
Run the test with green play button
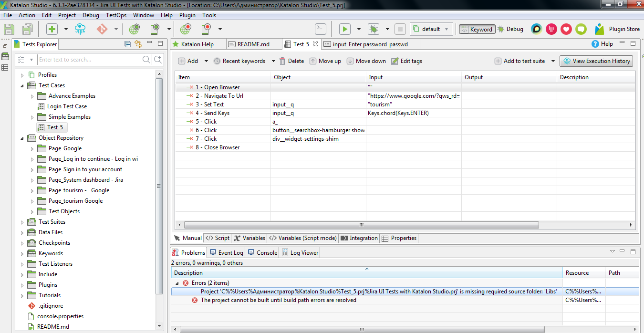click(x=344, y=29)
